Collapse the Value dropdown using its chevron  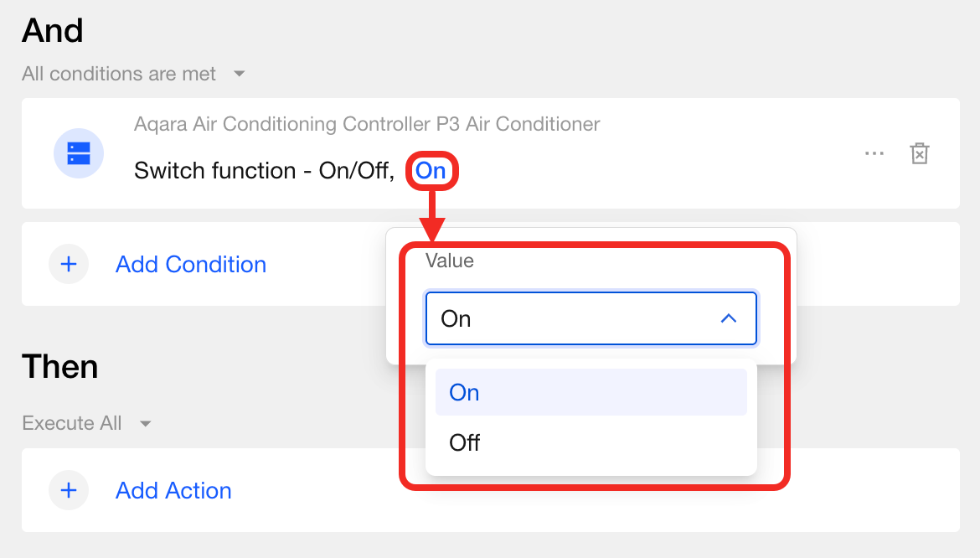coord(729,318)
